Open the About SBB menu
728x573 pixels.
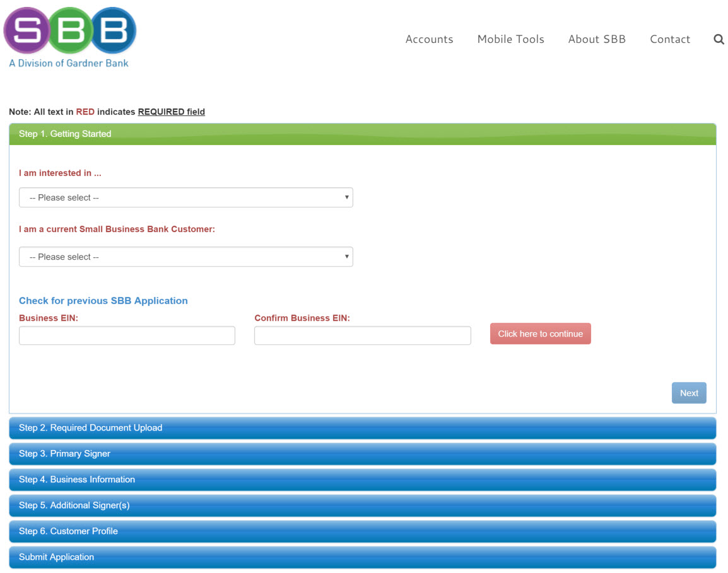tap(597, 40)
